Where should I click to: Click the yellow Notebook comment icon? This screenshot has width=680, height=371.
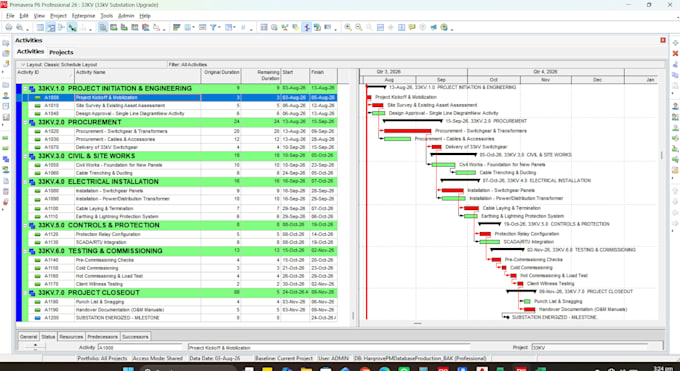click(412, 27)
